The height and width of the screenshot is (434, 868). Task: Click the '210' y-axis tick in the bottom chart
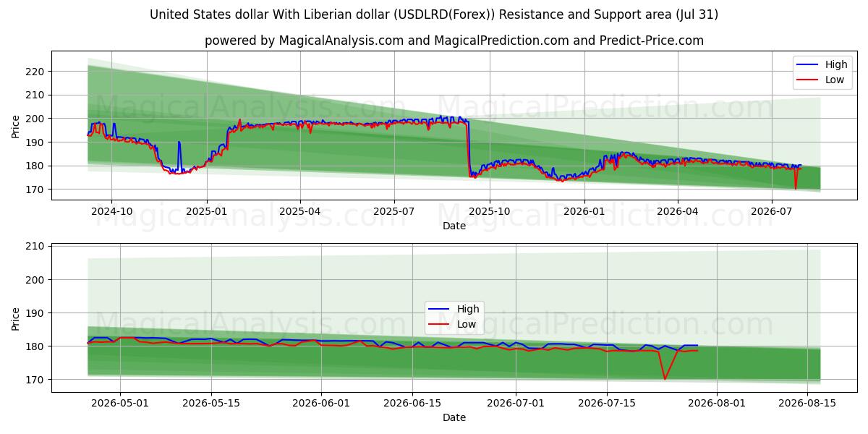click(x=36, y=247)
